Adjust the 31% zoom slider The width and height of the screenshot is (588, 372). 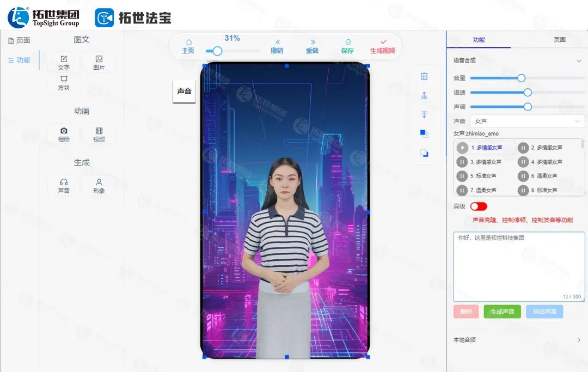coord(217,51)
